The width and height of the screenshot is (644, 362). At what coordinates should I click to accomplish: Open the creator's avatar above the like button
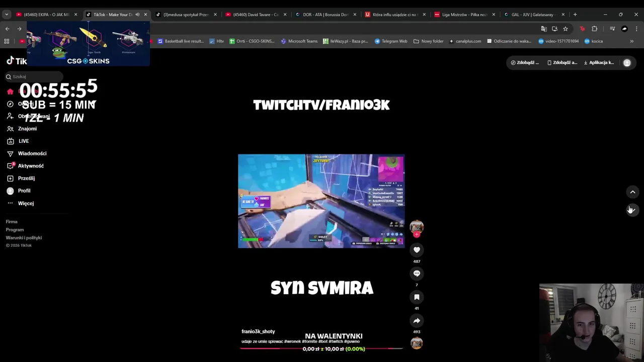417,226
